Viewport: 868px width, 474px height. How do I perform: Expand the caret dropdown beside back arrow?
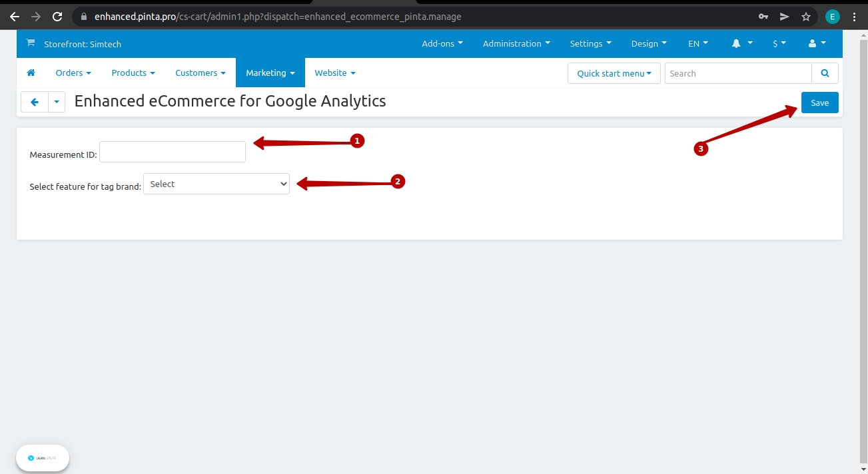click(x=57, y=102)
